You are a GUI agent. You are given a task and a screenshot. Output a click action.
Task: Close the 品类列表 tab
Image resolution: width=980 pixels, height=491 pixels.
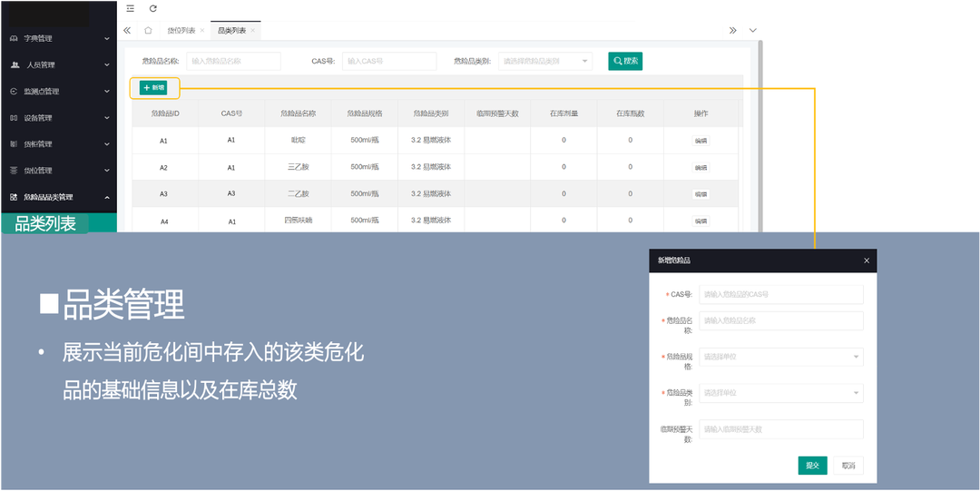(252, 31)
